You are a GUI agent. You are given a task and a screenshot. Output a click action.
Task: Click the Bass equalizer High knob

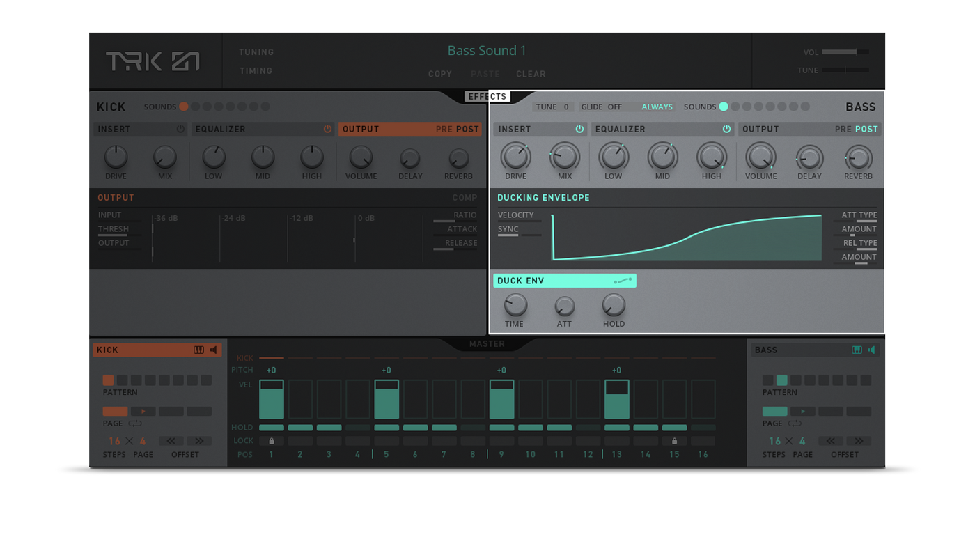click(712, 157)
